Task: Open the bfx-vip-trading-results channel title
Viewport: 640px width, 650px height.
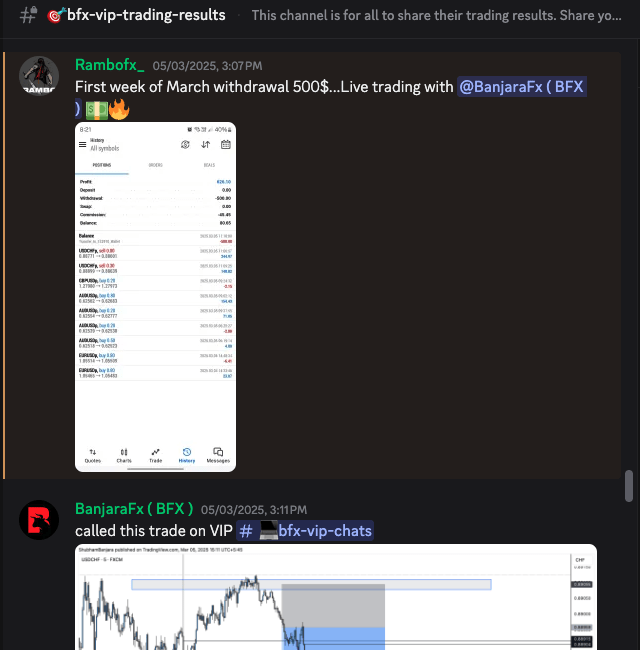Action: pos(146,15)
